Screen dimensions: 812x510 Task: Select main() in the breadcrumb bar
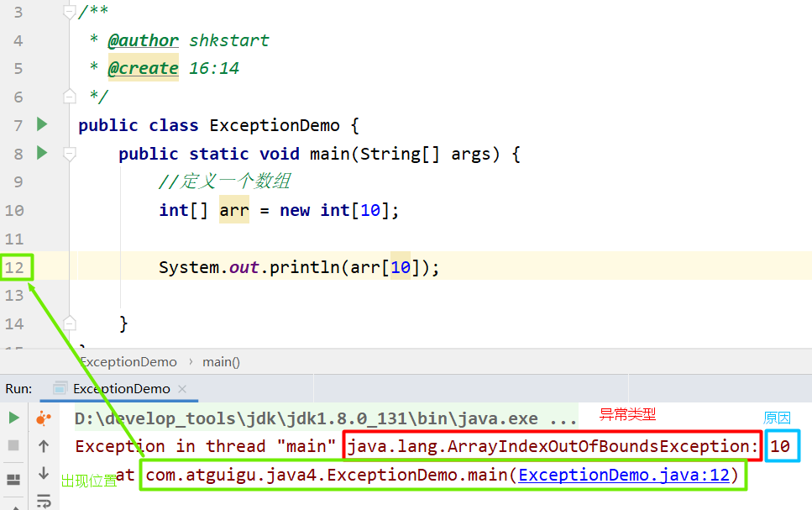coord(220,361)
